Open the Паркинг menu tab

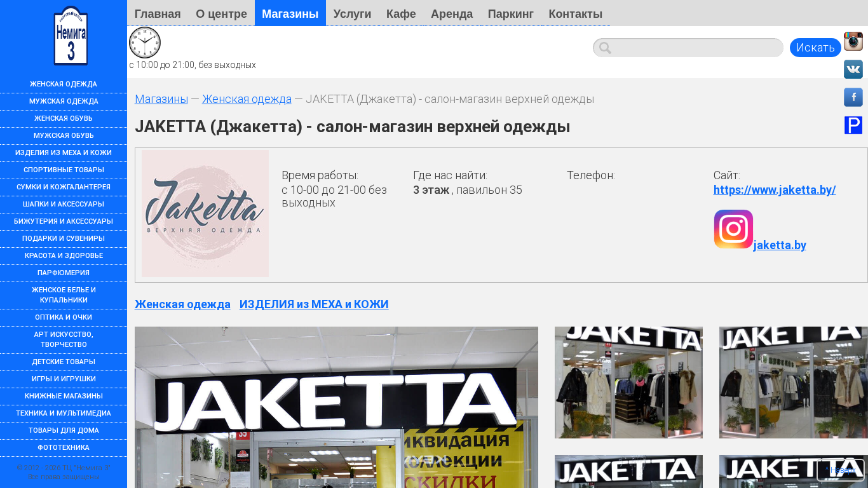tap(511, 13)
